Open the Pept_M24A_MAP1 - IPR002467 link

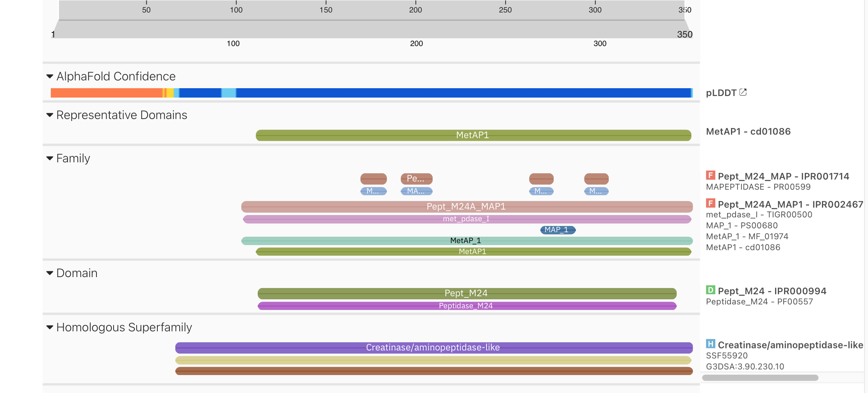[x=790, y=205]
